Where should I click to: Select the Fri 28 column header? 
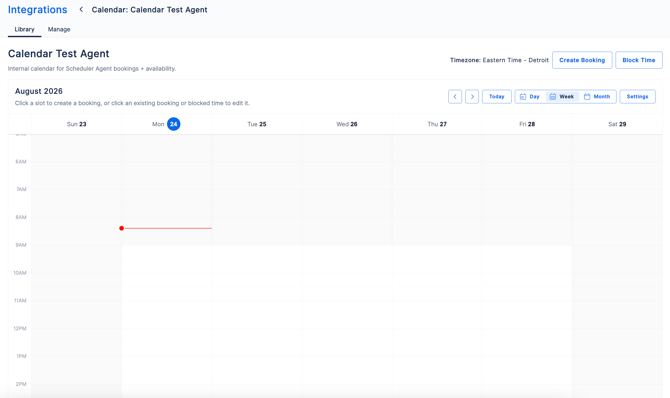pos(527,124)
